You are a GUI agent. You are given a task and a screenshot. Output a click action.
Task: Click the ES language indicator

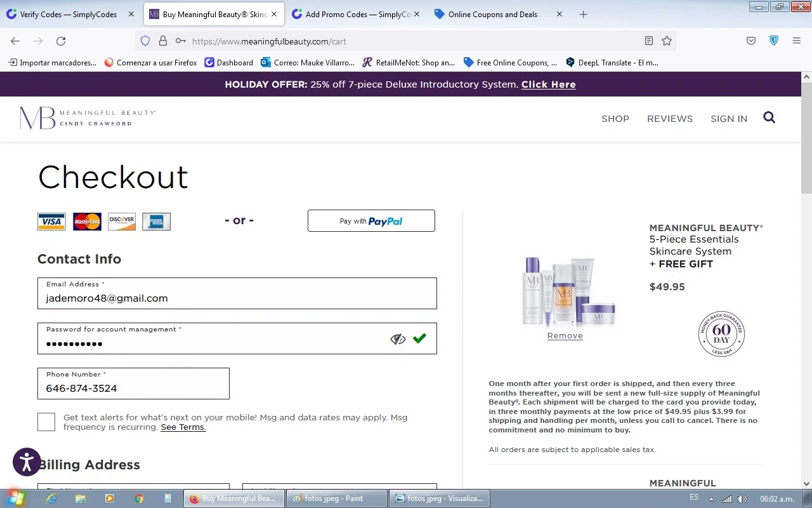point(694,498)
